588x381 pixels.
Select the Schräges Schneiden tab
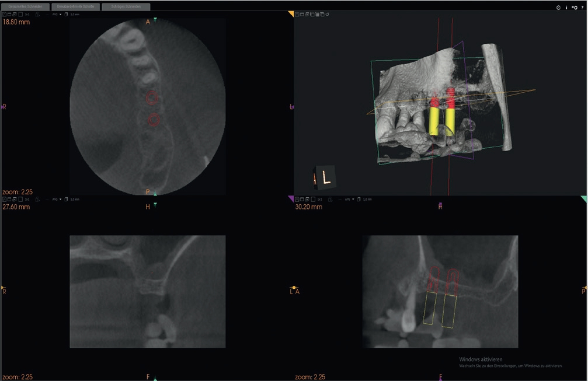[126, 7]
